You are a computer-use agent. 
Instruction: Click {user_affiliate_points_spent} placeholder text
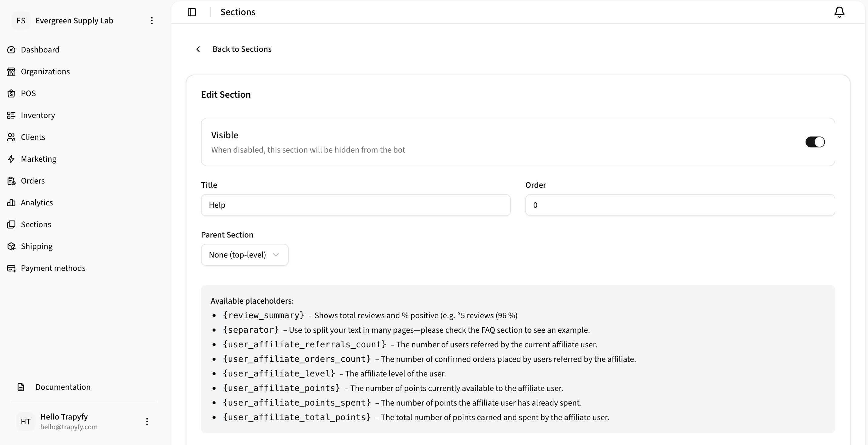pos(297,403)
